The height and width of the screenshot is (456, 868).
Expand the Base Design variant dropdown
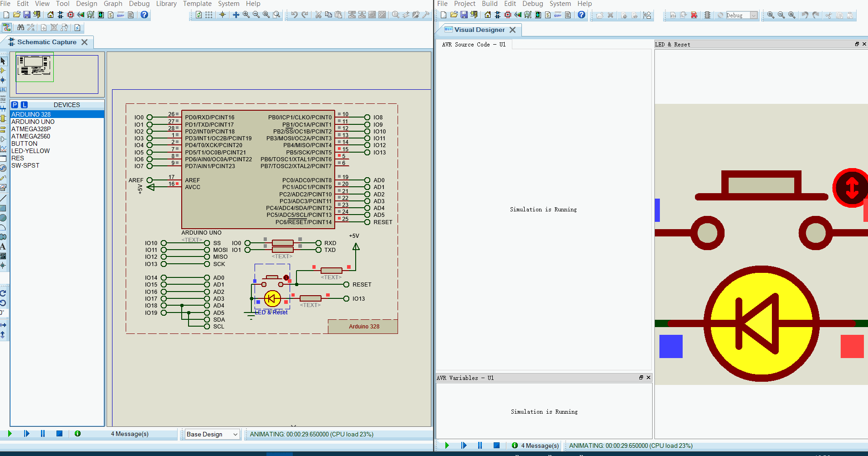(235, 434)
